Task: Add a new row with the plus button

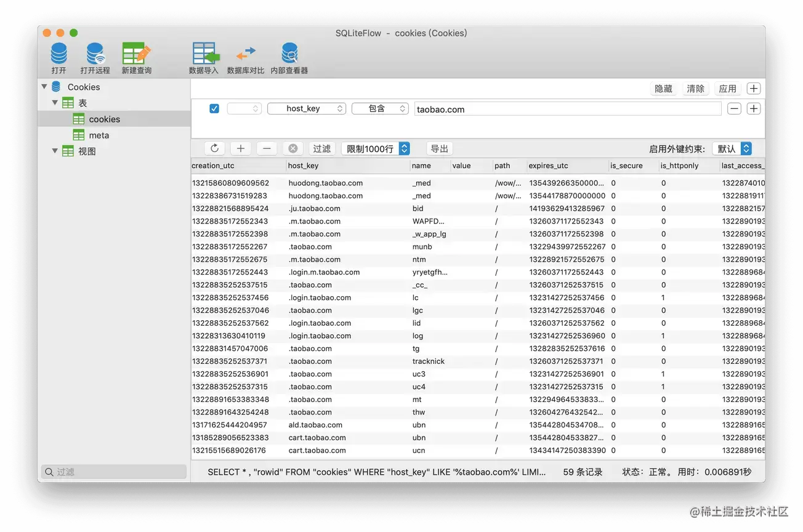Action: pos(241,148)
